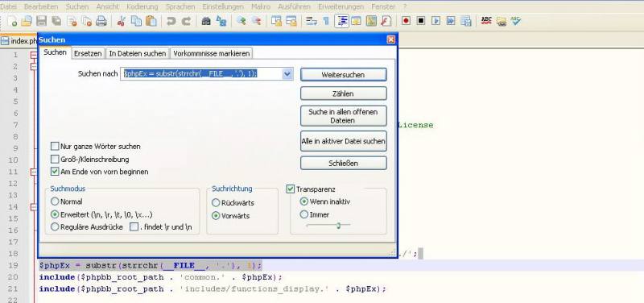This screenshot has height=303, width=644.
Task: Print the document with the printer icon
Action: [101, 21]
